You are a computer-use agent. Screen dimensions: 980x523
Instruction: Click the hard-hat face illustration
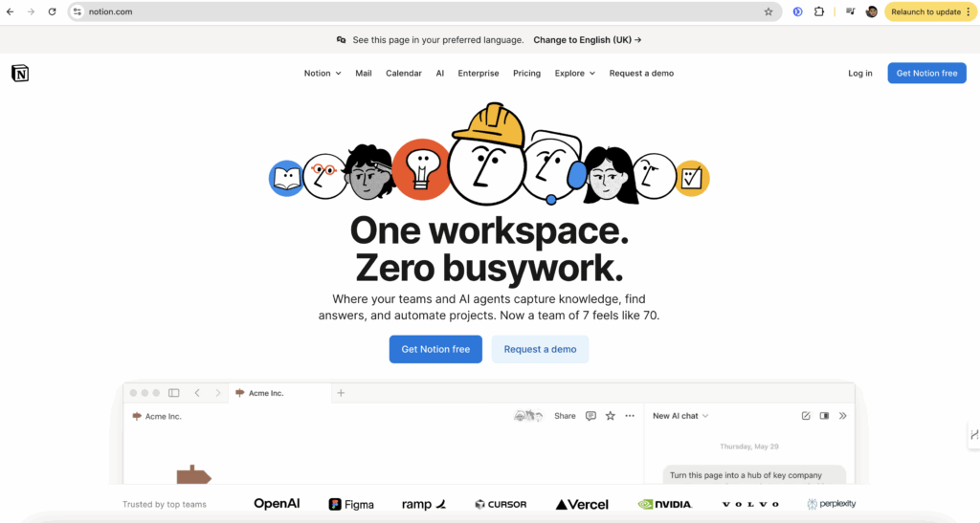point(487,155)
